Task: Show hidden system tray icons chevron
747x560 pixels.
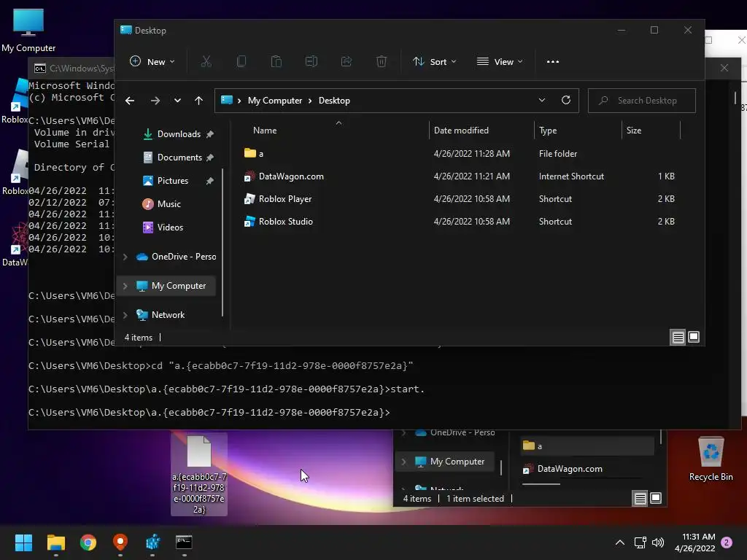Action: pos(620,542)
